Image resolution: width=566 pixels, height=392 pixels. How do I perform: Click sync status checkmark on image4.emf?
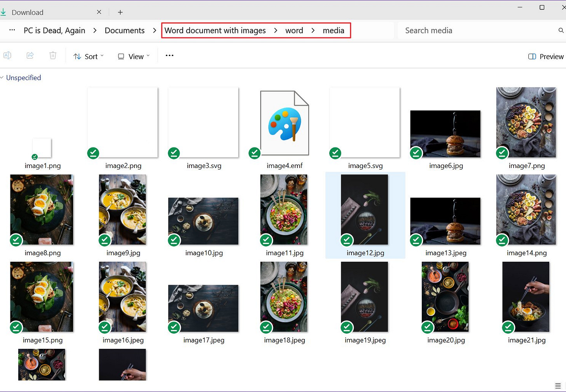click(255, 153)
